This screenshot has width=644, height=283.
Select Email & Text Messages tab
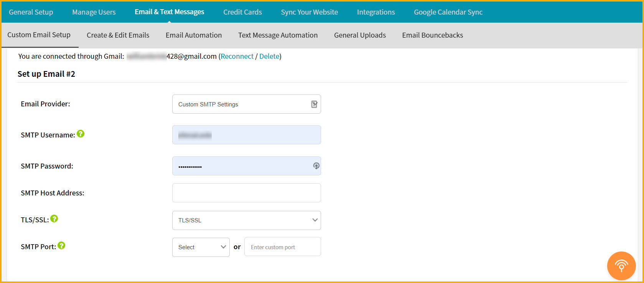pos(170,12)
